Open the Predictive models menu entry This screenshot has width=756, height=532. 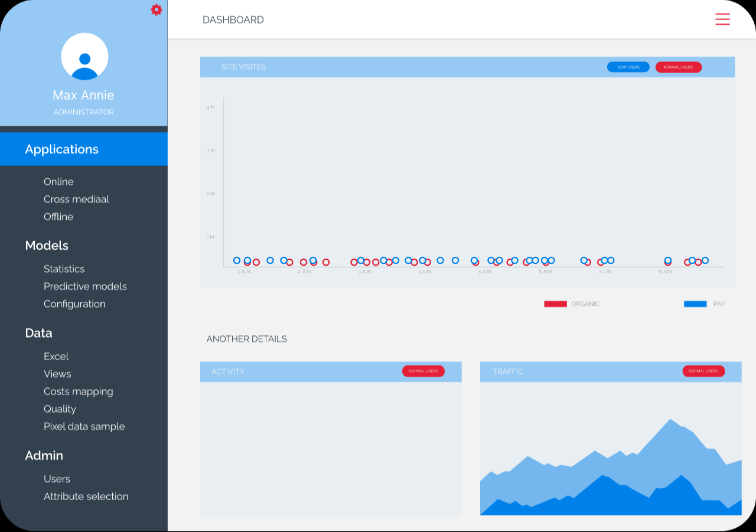(85, 286)
